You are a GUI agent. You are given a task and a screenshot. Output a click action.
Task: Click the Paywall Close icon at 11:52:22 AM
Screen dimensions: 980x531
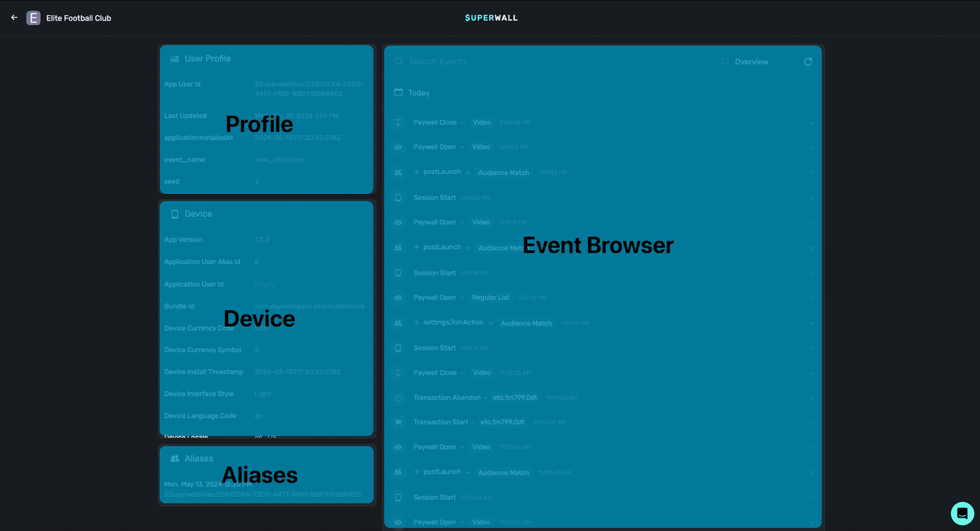(398, 373)
